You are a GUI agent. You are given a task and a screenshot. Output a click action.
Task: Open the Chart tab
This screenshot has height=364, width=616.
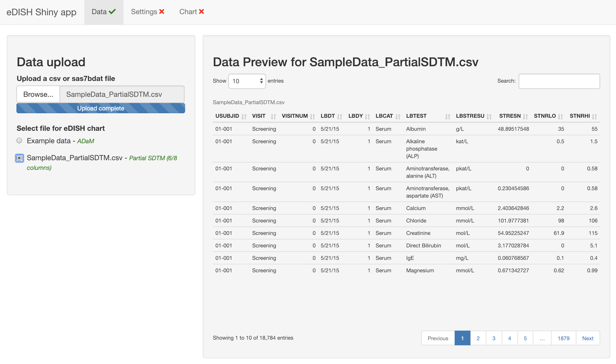pos(192,12)
